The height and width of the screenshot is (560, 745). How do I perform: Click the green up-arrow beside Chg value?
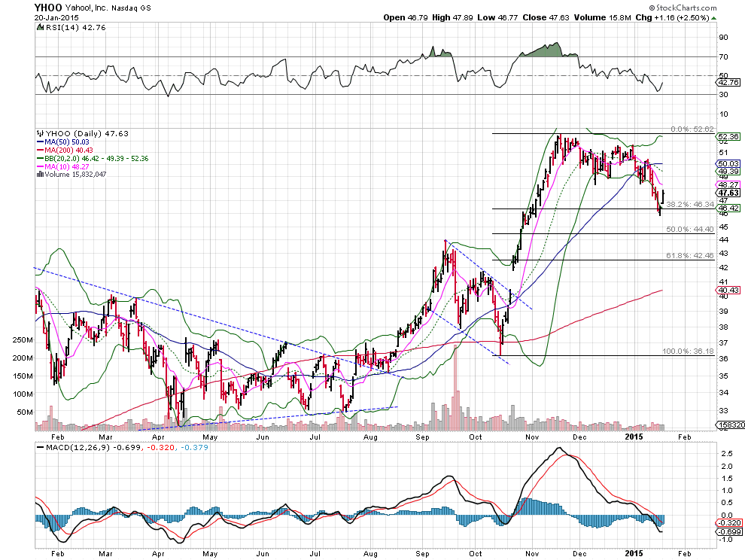[714, 18]
